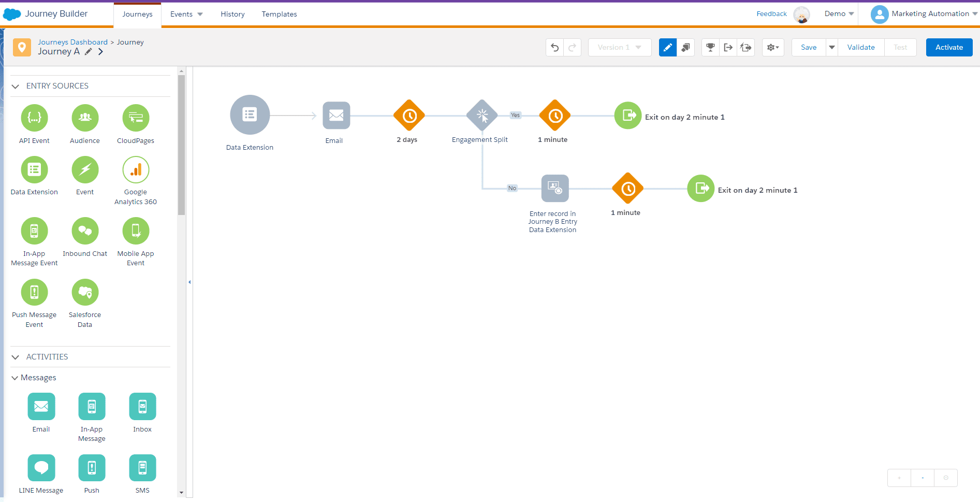Select the Engagement Split node on canvas
Screen dimensions: 980x502
click(x=482, y=116)
